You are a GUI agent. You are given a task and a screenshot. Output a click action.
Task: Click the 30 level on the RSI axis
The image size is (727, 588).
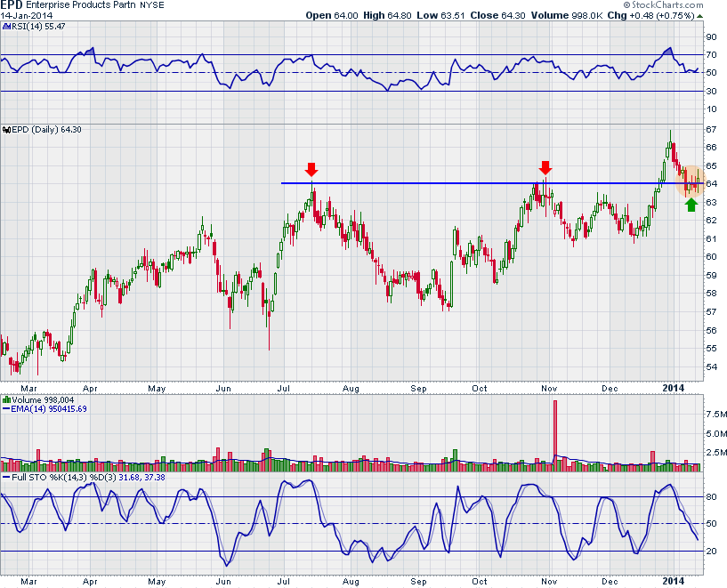(711, 92)
